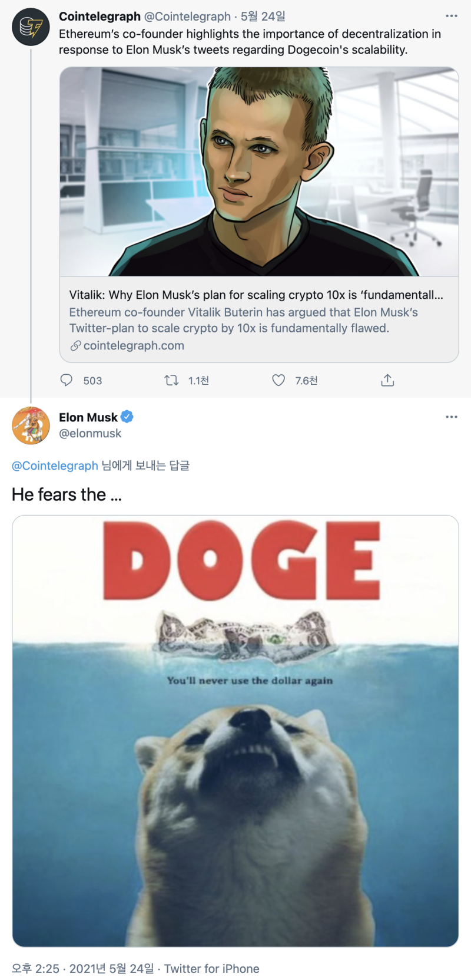The image size is (471, 980).
Task: Click the reply icon under Cointelegraph tweet
Action: pos(67,380)
